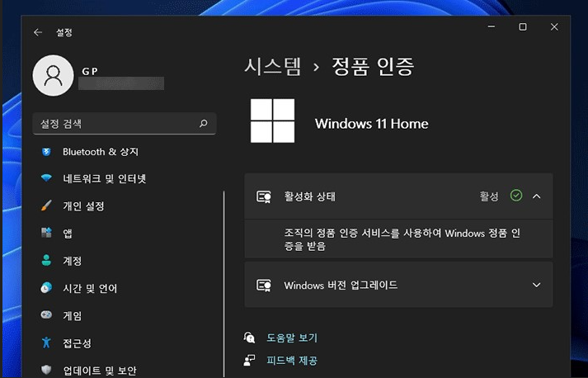Click the 활성 status text

489,196
